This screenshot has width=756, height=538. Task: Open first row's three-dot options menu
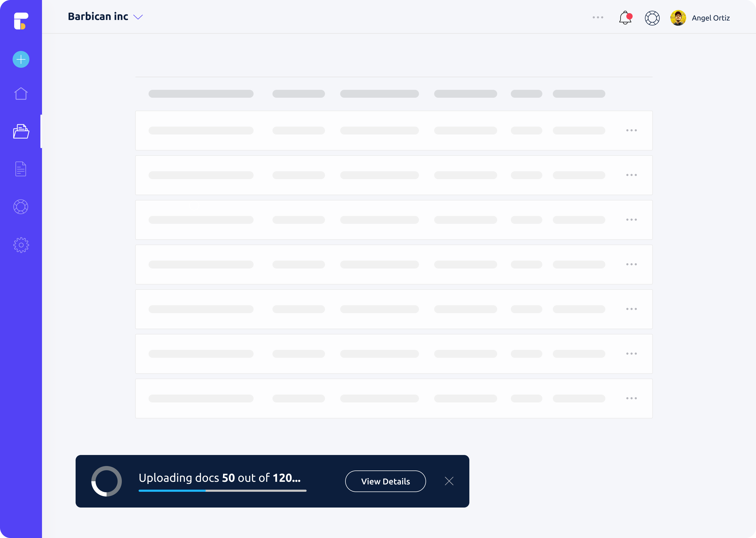click(x=631, y=131)
